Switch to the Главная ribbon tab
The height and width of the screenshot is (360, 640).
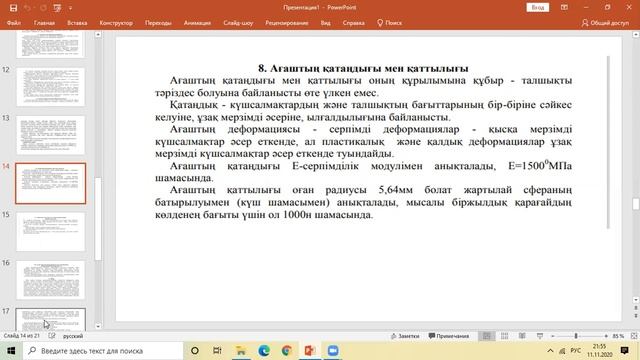tap(44, 23)
